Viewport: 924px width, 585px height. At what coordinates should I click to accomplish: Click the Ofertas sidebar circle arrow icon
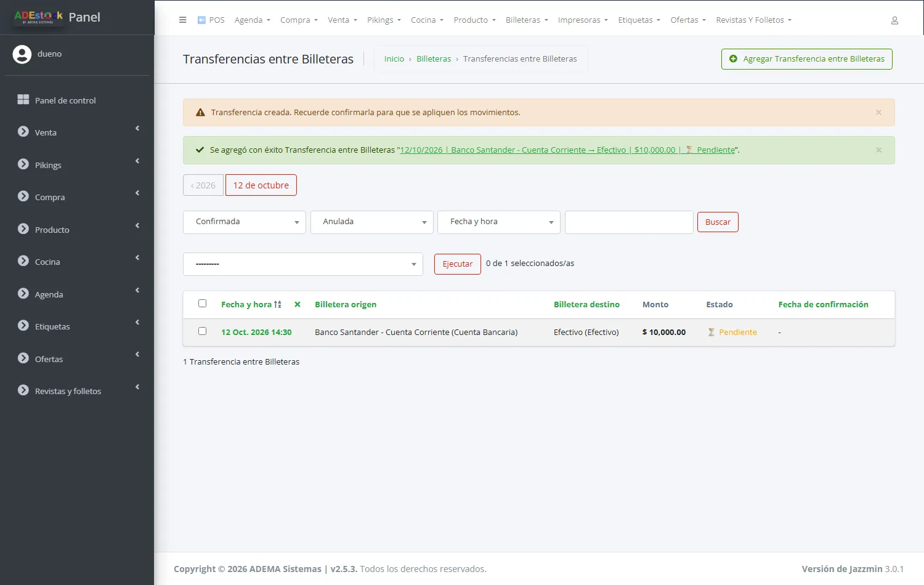[23, 358]
